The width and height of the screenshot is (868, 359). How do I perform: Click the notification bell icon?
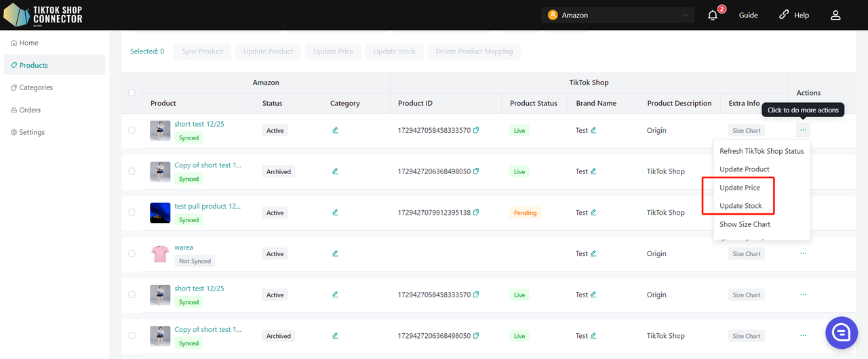pos(713,16)
